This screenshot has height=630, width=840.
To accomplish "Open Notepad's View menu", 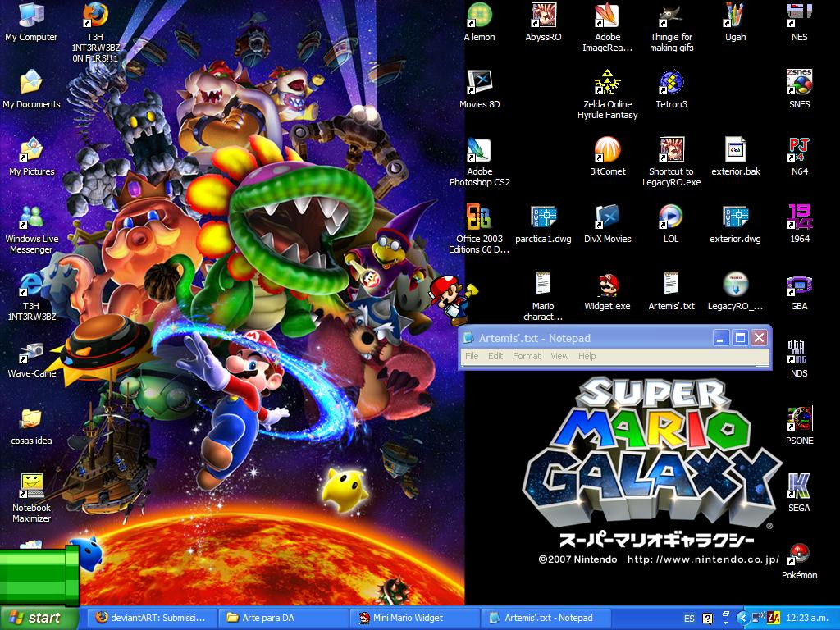I will point(559,356).
